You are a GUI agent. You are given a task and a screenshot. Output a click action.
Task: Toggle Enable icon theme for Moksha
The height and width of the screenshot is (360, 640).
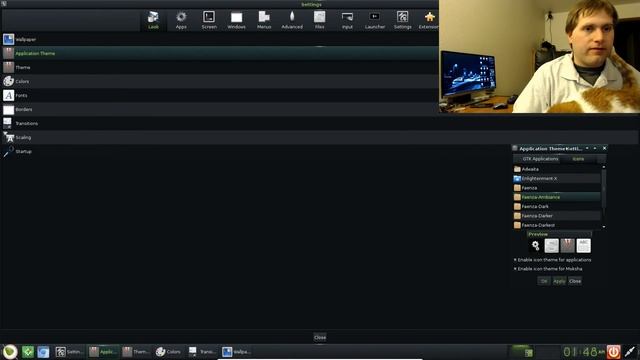point(548,269)
